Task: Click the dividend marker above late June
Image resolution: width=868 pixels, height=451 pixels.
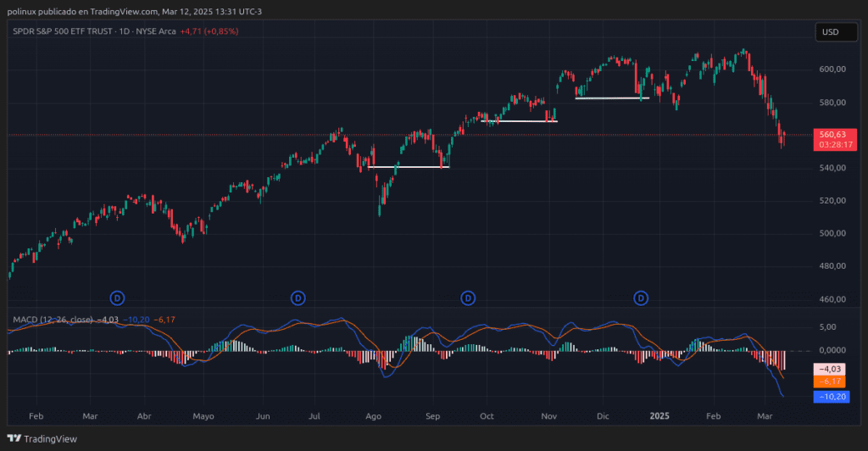Action: pyautogui.click(x=298, y=298)
